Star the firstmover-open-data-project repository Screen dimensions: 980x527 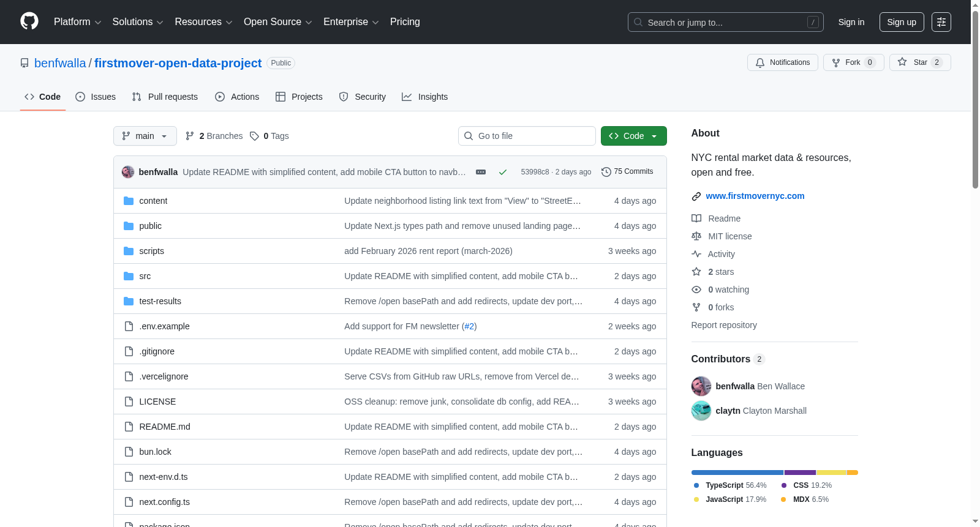click(920, 62)
